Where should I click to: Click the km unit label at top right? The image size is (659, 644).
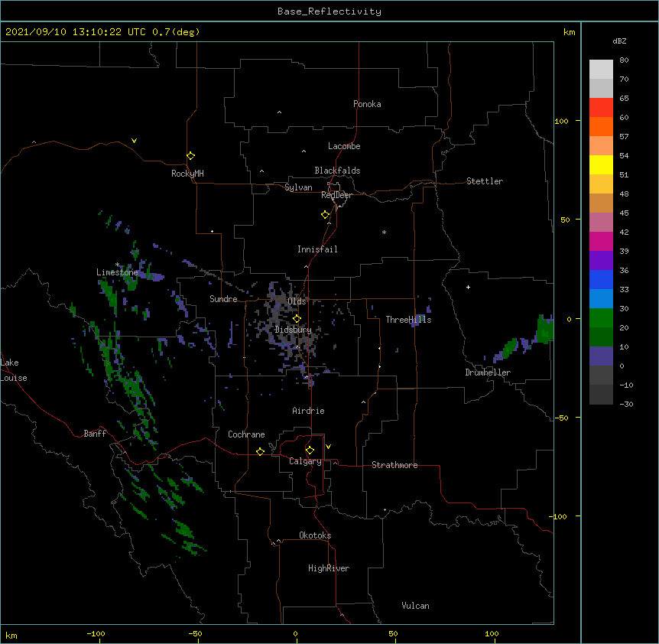pos(570,32)
